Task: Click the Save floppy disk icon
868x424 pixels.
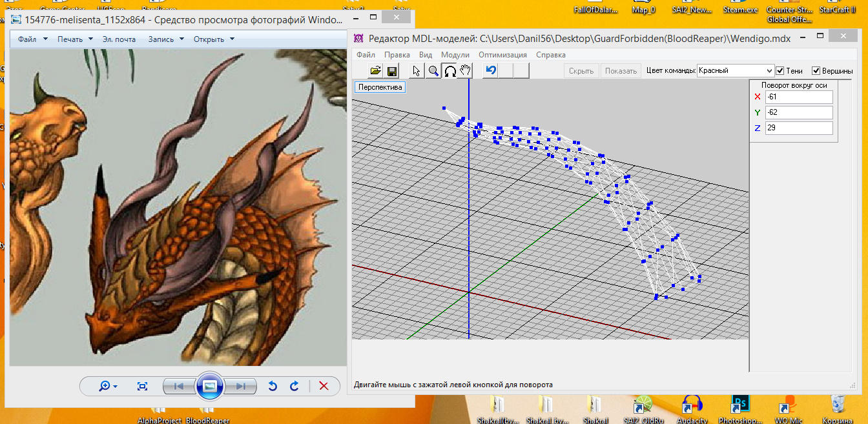Action: coord(391,71)
